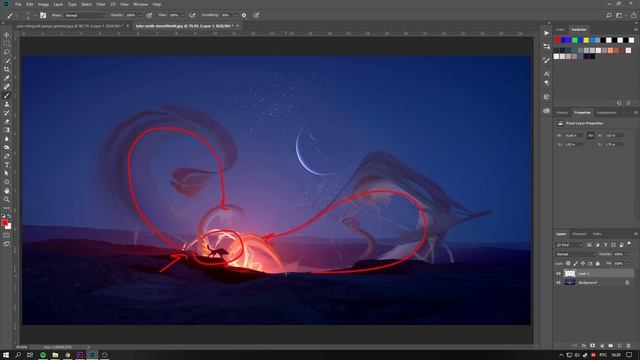Open the Windows notification center icon
The image size is (640, 360).
[629, 355]
